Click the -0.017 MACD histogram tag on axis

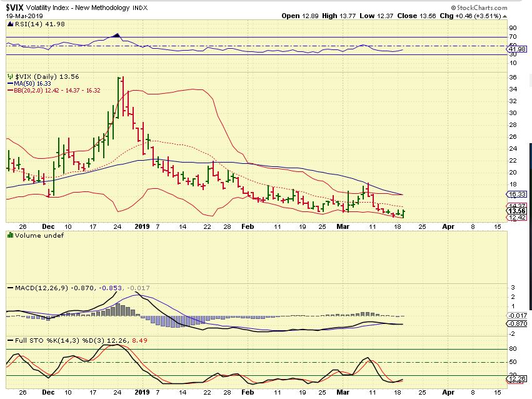pyautogui.click(x=517, y=316)
